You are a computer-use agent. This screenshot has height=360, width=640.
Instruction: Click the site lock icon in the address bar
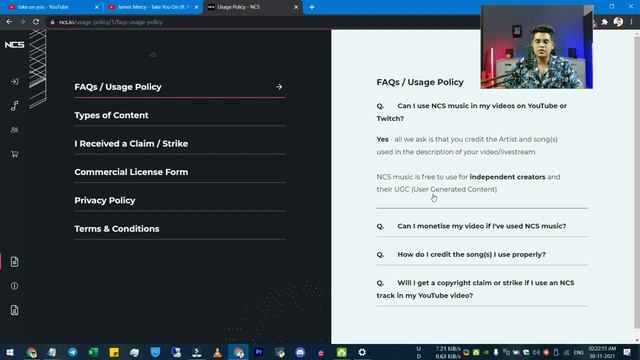pyautogui.click(x=52, y=22)
